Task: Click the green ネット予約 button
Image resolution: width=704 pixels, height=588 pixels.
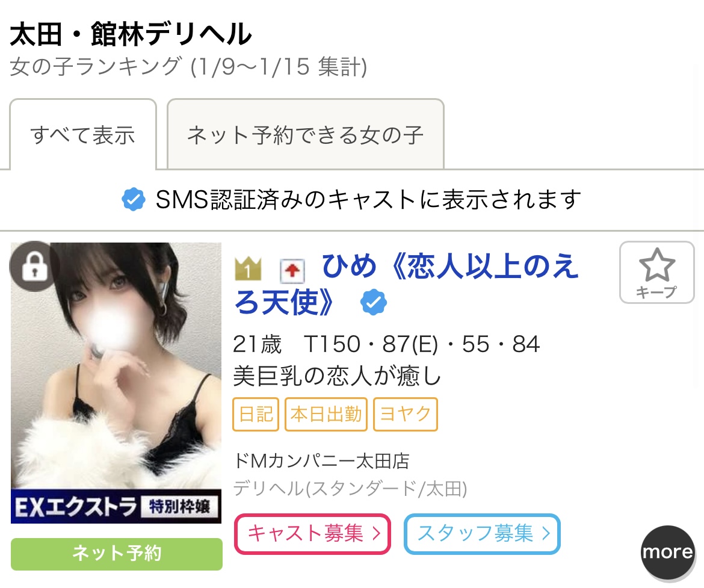Action: tap(117, 554)
